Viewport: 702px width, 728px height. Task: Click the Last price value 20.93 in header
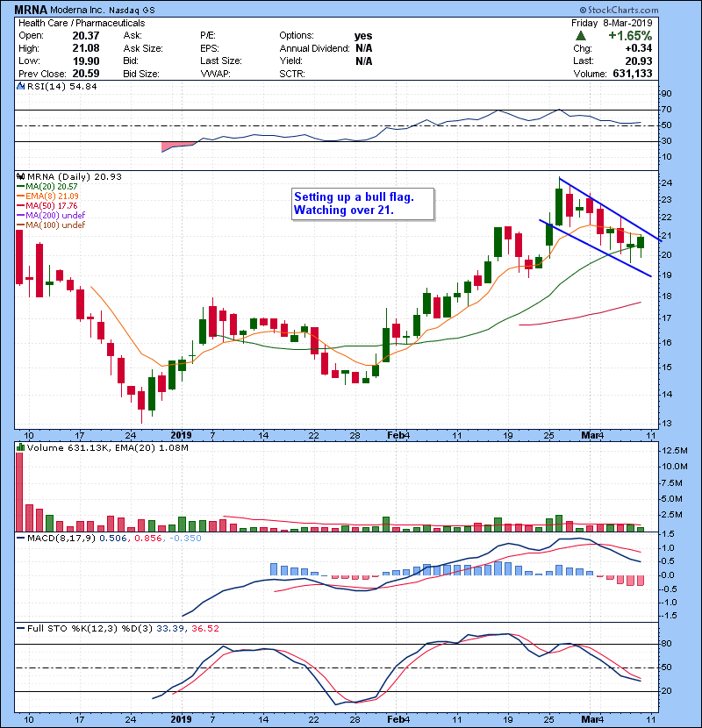point(638,61)
